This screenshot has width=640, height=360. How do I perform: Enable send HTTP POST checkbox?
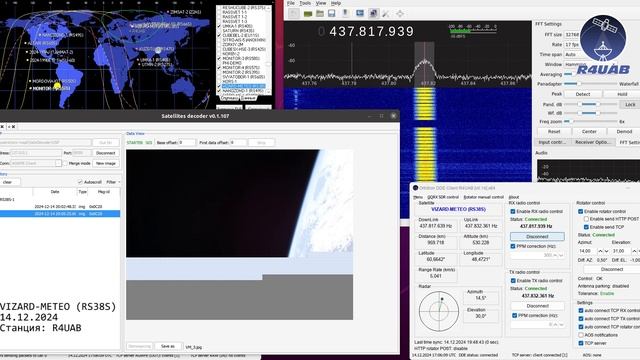pos(586,219)
